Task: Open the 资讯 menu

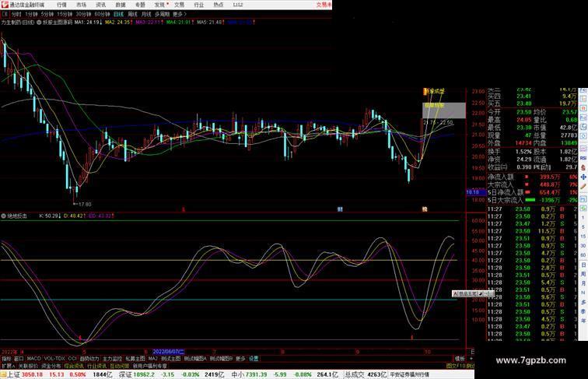Action: [100, 5]
